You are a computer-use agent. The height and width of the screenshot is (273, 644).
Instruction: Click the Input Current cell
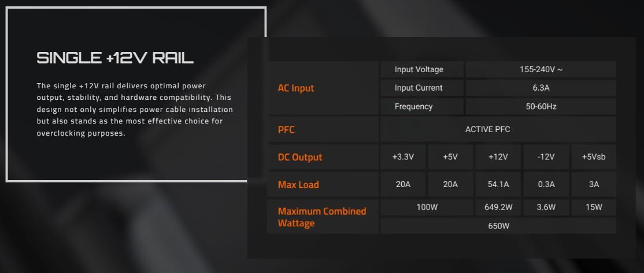click(x=419, y=88)
